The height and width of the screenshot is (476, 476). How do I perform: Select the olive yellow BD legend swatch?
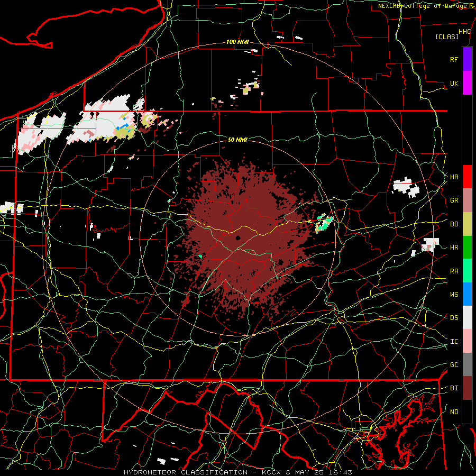pos(467,224)
